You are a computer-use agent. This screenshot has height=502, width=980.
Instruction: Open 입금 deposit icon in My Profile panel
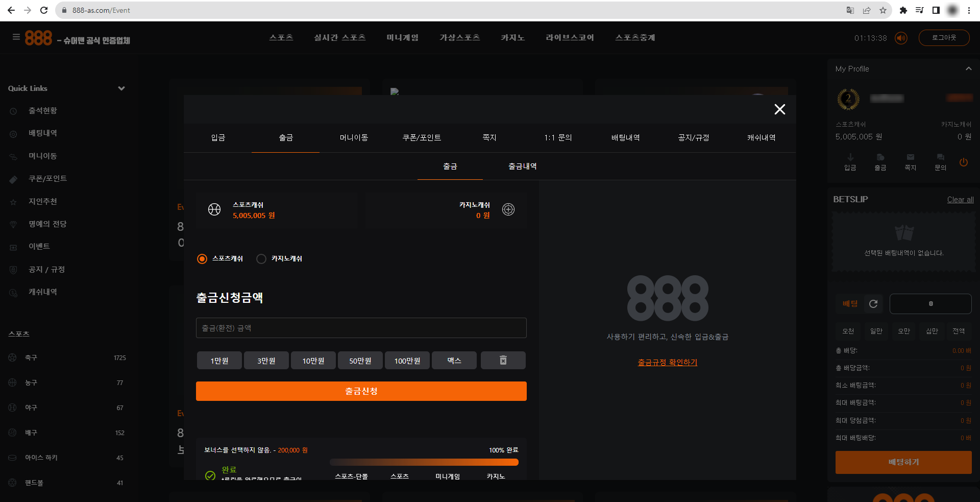click(849, 160)
